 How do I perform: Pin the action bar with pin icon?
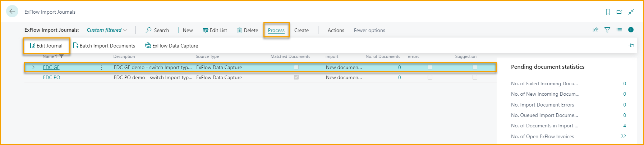click(x=631, y=45)
